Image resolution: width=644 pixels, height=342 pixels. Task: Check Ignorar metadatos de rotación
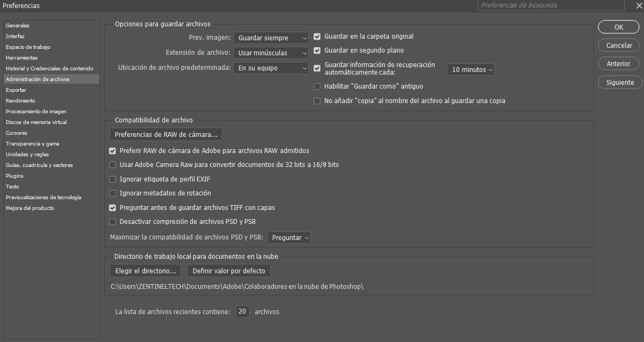click(113, 193)
